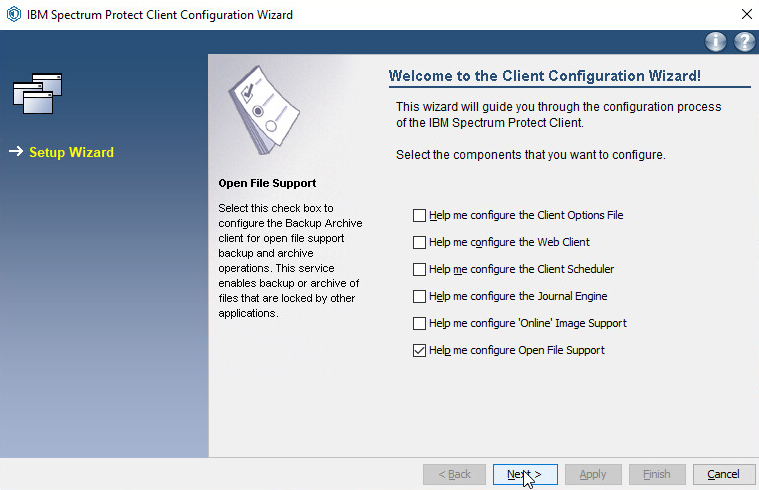Enable 'Online' Image Support checkbox
The width and height of the screenshot is (759, 490).
point(419,323)
